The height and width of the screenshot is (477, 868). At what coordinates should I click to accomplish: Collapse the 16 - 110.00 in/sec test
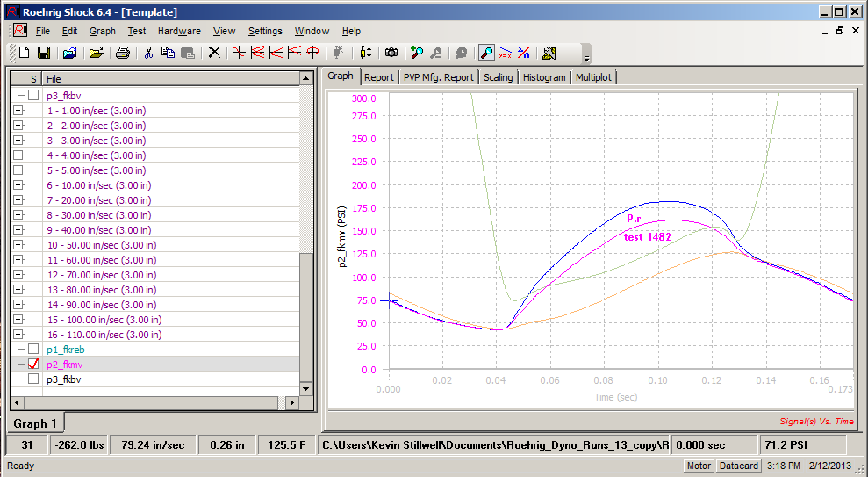tap(18, 335)
